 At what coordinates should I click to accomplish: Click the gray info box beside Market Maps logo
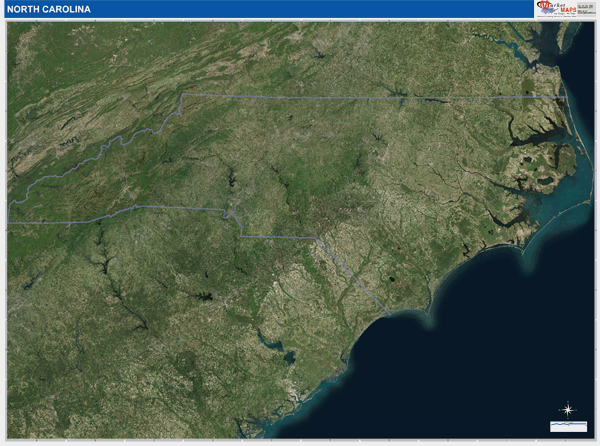[x=586, y=9]
